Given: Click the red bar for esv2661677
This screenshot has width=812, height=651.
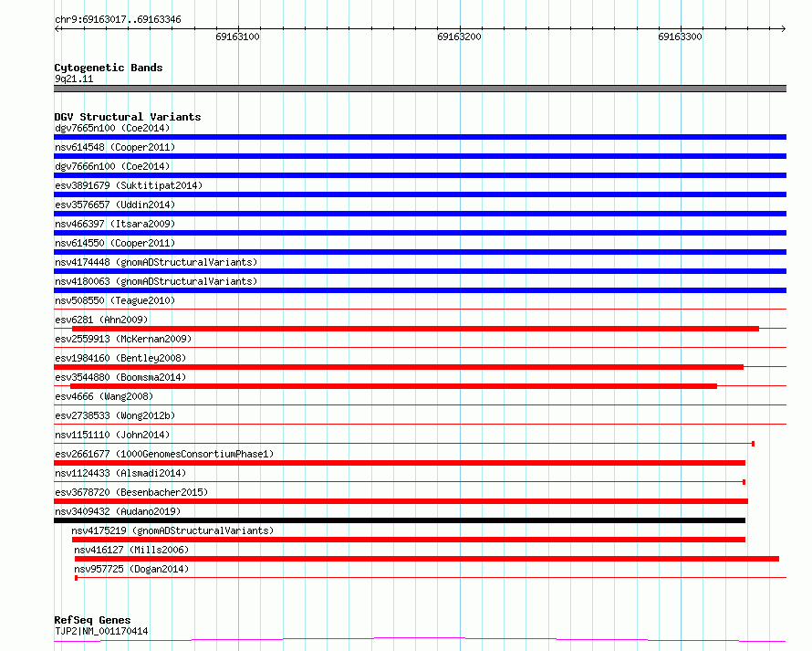Looking at the screenshot, I should point(400,463).
